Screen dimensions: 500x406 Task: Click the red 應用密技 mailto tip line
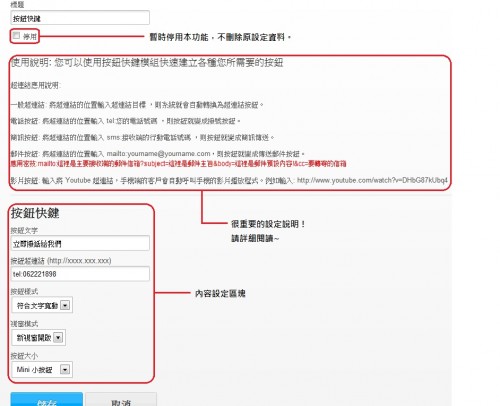[178, 164]
